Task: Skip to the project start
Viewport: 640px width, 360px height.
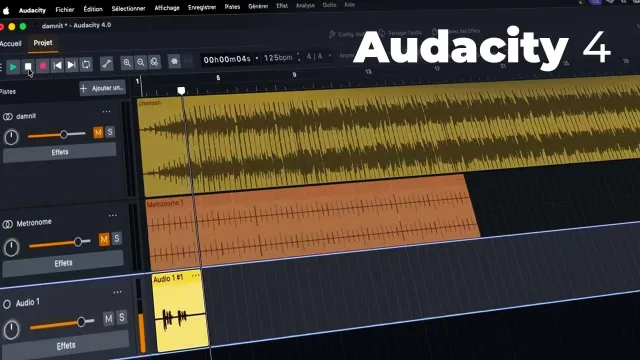Action: (57, 65)
